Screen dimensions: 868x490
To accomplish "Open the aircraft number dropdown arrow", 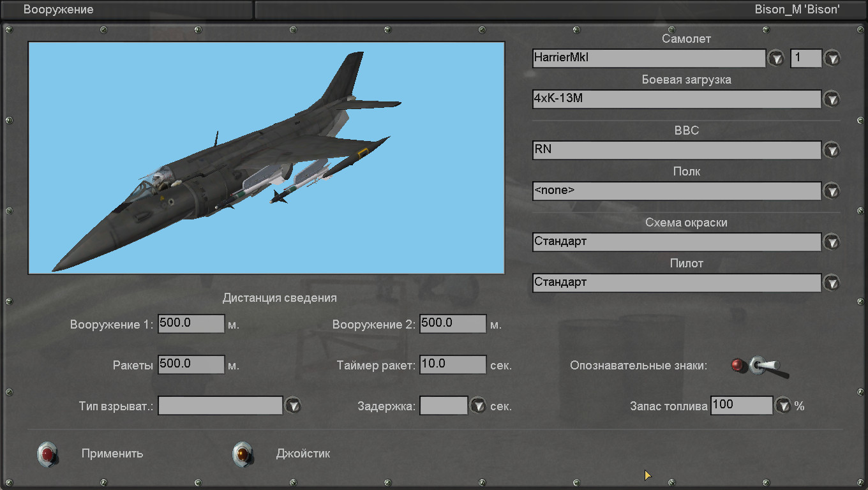I will (832, 59).
